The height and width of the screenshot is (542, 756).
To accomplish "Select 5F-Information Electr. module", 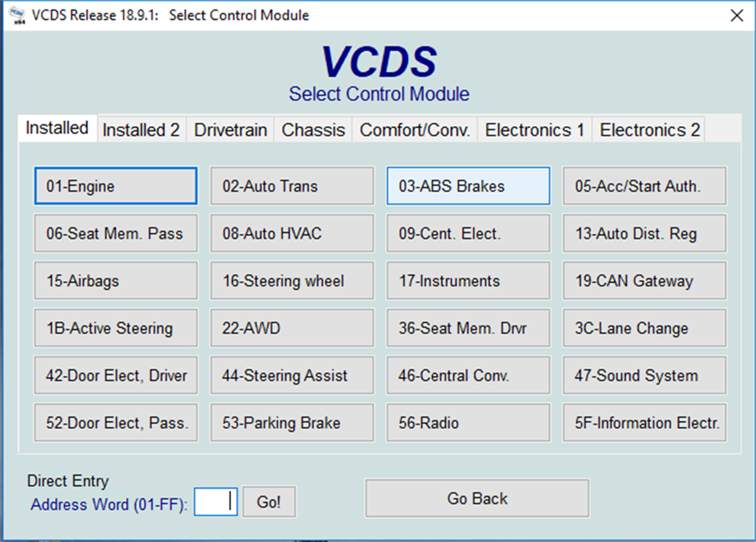I will 645,423.
